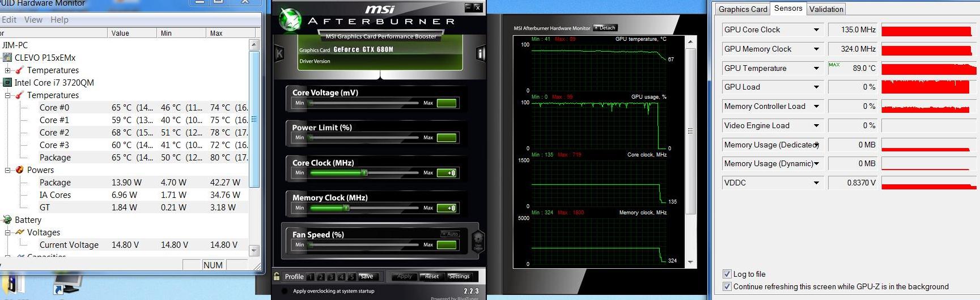980x300 pixels.
Task: Click thermometer icon beside CLEVO Temperatures
Action: click(x=20, y=70)
